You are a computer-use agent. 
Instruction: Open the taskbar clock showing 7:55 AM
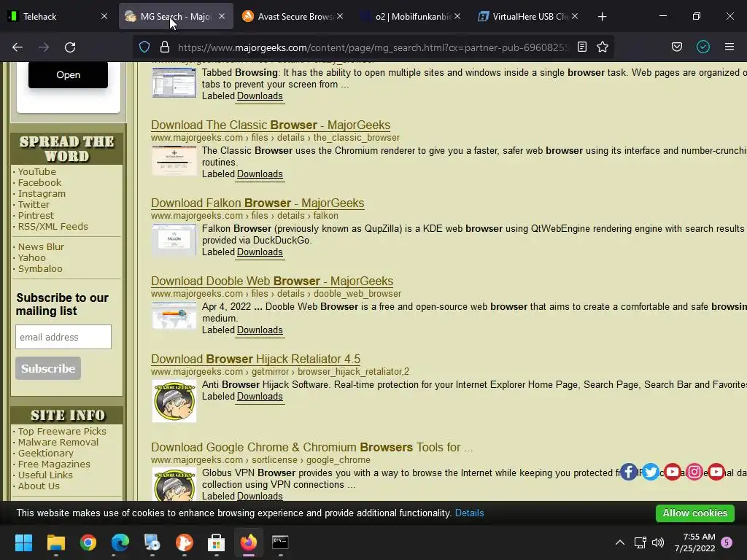(x=695, y=542)
